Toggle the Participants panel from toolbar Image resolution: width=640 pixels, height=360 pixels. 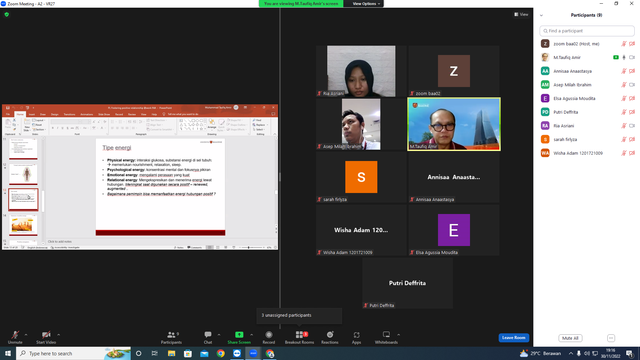(x=171, y=337)
